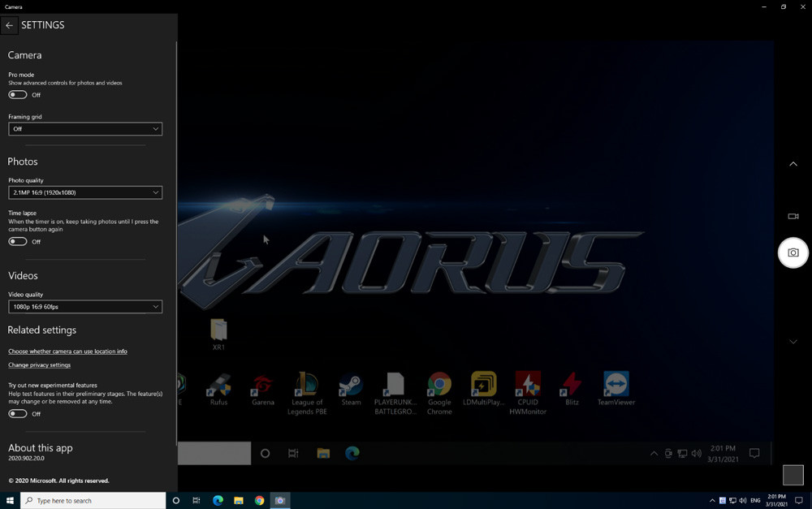Click the back arrow beside SETTINGS
Viewport: 812px width, 509px height.
point(10,25)
